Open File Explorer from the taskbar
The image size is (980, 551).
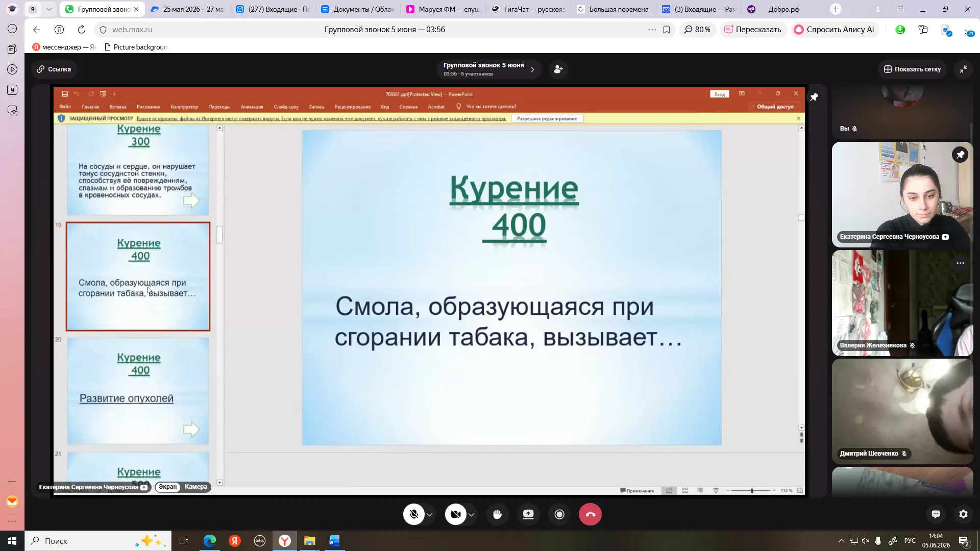[310, 541]
